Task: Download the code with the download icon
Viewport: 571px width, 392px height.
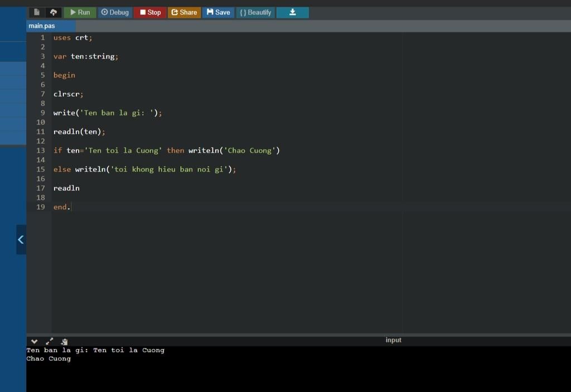Action: click(x=292, y=12)
